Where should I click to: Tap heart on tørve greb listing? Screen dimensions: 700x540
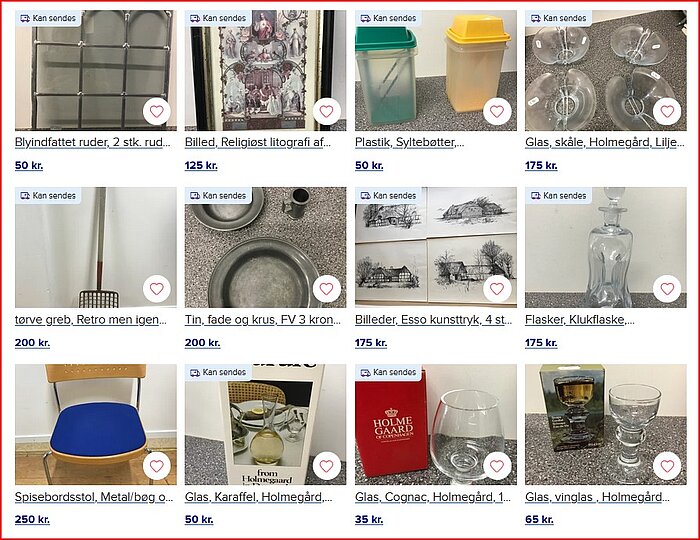tap(156, 289)
